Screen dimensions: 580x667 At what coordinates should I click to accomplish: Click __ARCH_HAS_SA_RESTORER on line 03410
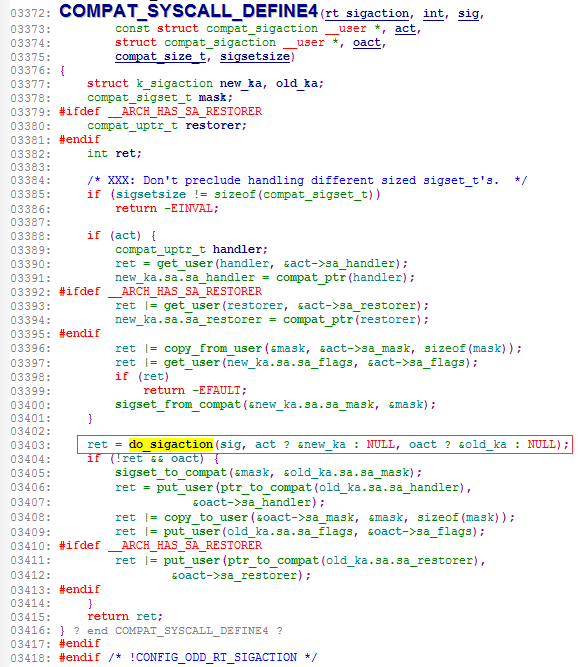[185, 545]
